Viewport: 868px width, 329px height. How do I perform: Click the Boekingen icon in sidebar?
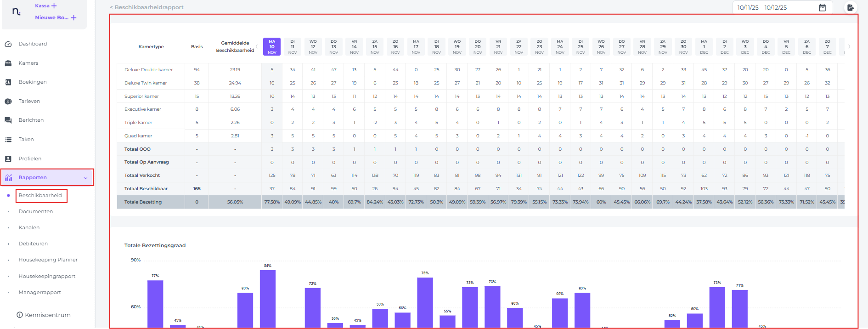tap(8, 82)
